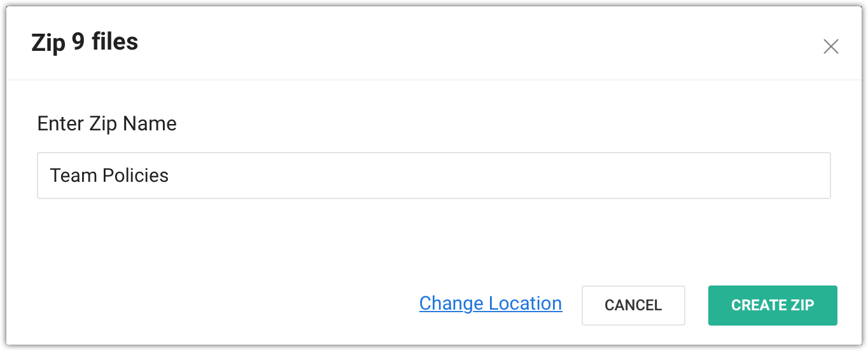Click 'ZIP' text on the green button

click(x=802, y=305)
